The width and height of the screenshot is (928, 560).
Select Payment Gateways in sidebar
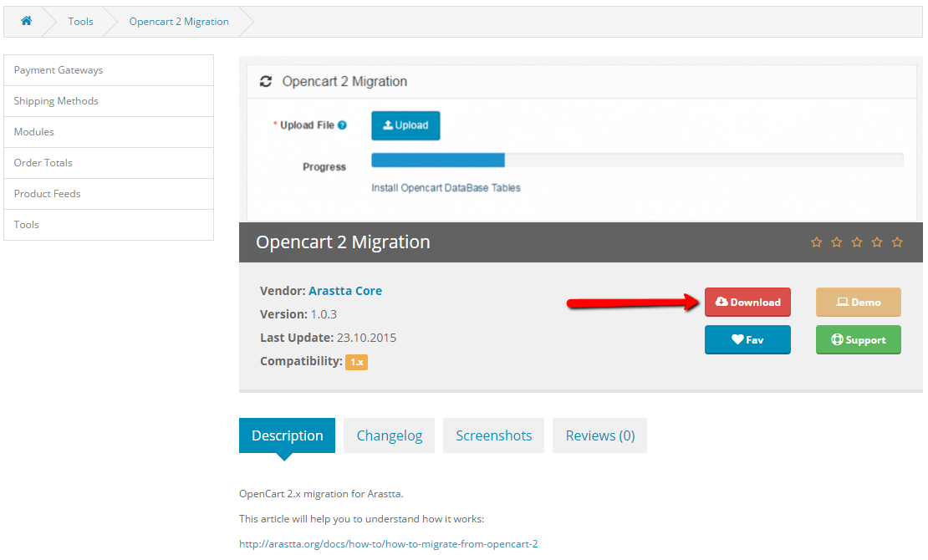(x=109, y=70)
